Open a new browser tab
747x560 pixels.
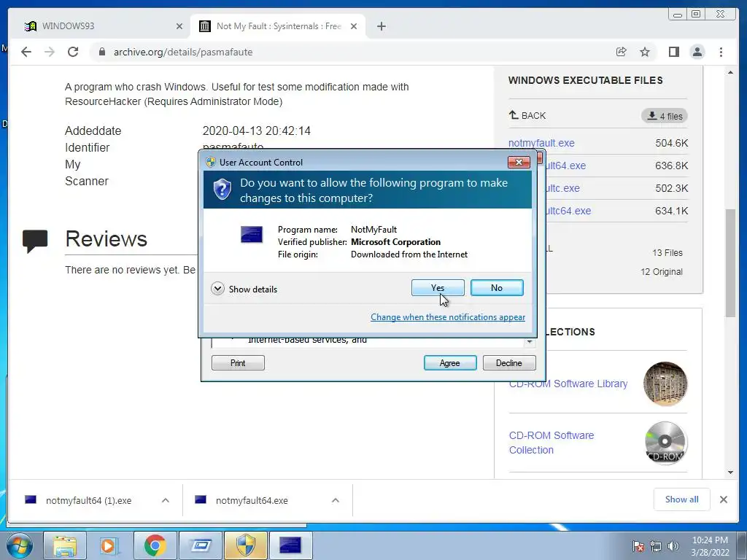(381, 26)
